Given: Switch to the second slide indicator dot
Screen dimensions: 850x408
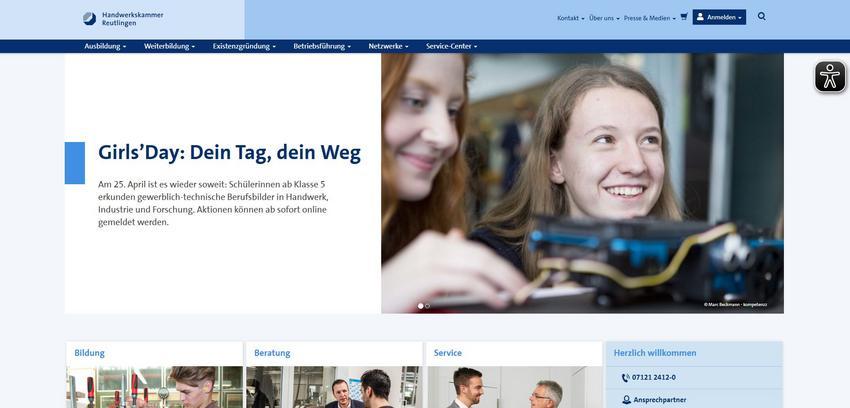Looking at the screenshot, I should coord(427,306).
